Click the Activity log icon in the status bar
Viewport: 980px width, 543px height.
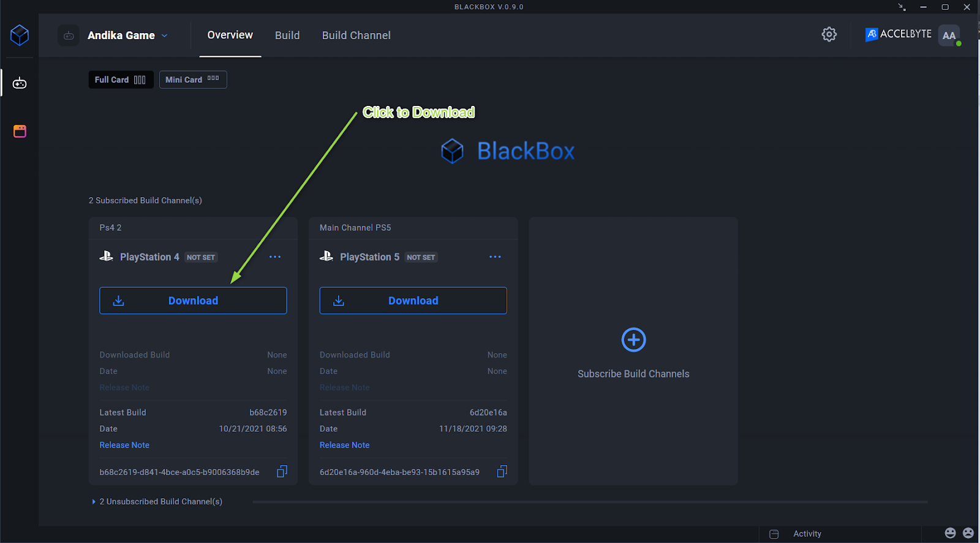774,534
